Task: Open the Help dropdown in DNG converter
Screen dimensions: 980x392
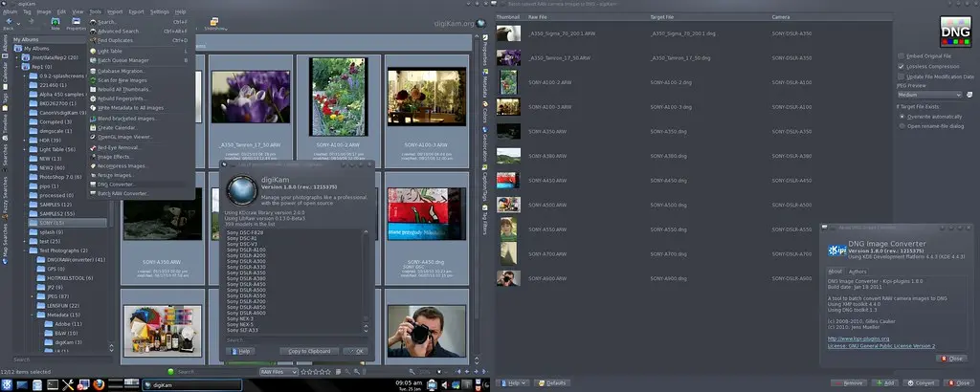Action: [x=513, y=382]
